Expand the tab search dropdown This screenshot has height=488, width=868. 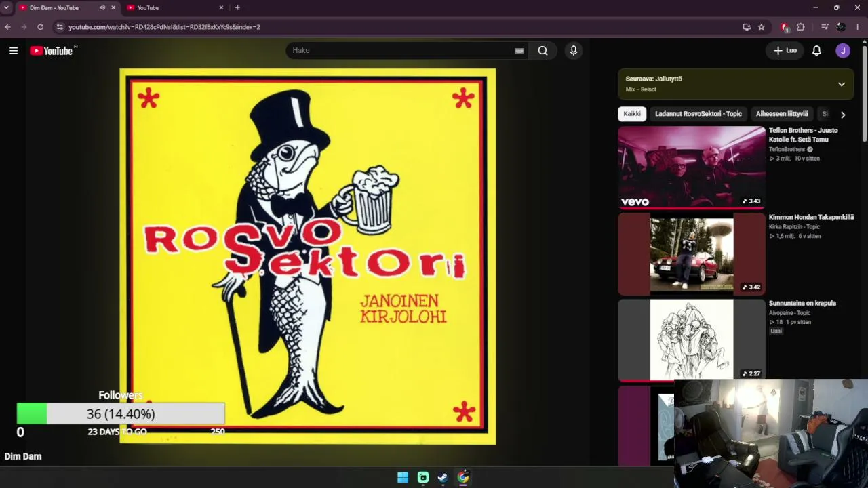coord(6,8)
